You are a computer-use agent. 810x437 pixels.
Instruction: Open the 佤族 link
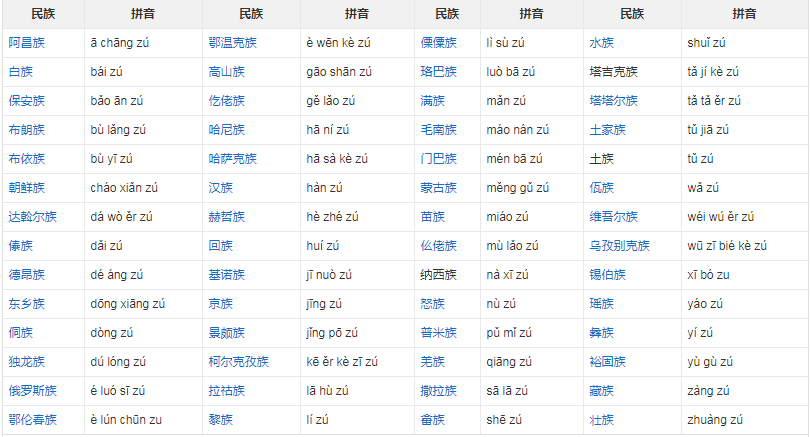pyautogui.click(x=601, y=188)
